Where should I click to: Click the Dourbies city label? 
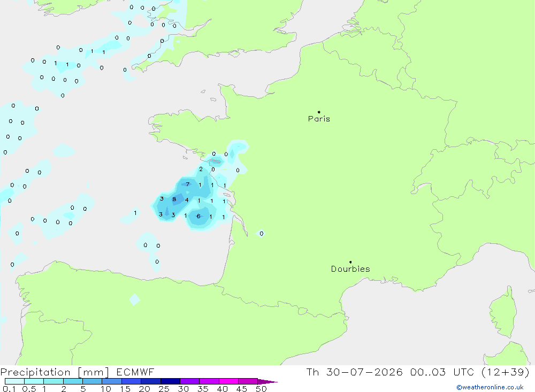[350, 269]
